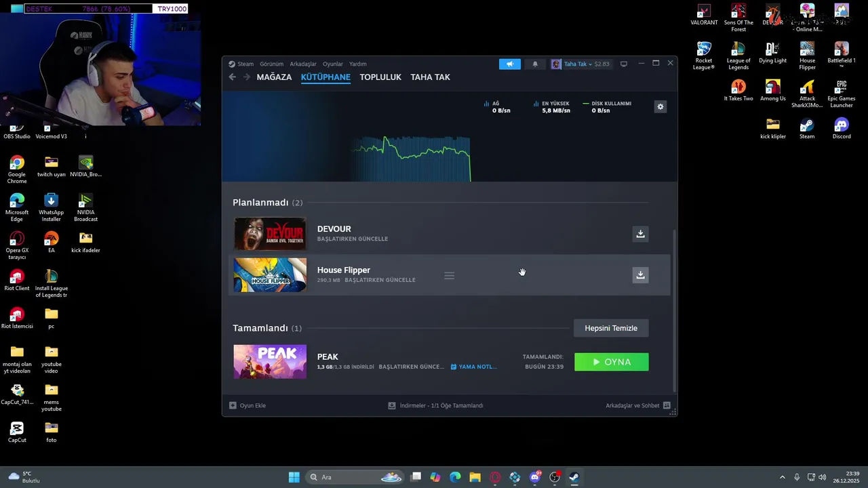
Task: Click the House Flipper download icon
Action: 640,274
